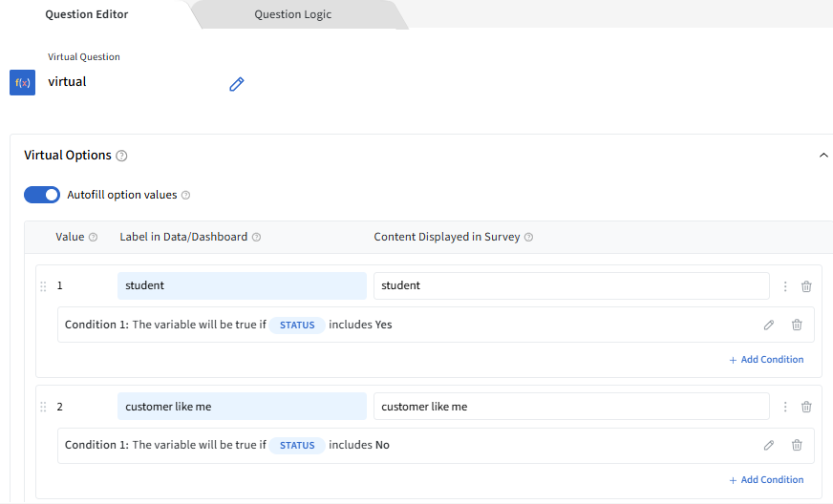Remove the STATUS includes No condition
Viewport: 833px width, 504px height.
coord(797,445)
